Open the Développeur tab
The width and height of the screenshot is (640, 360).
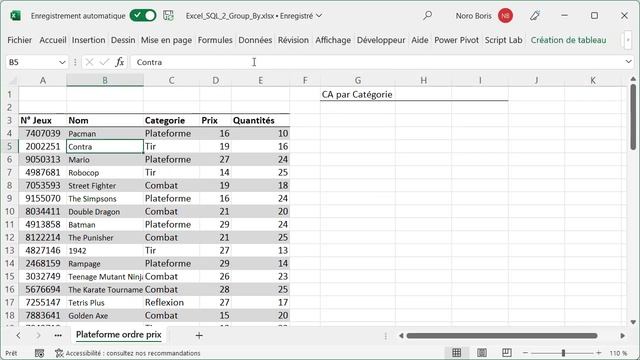coord(381,40)
